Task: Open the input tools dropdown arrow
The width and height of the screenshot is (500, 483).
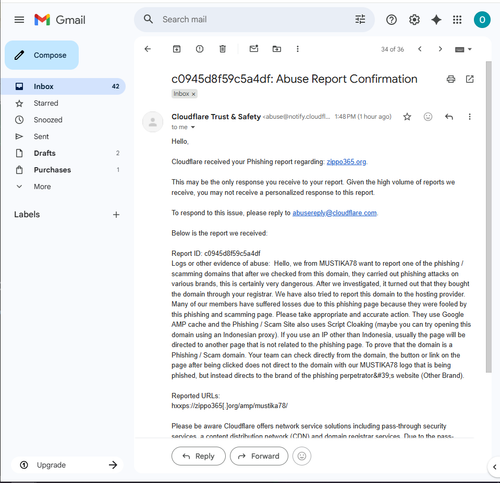Action: click(470, 49)
